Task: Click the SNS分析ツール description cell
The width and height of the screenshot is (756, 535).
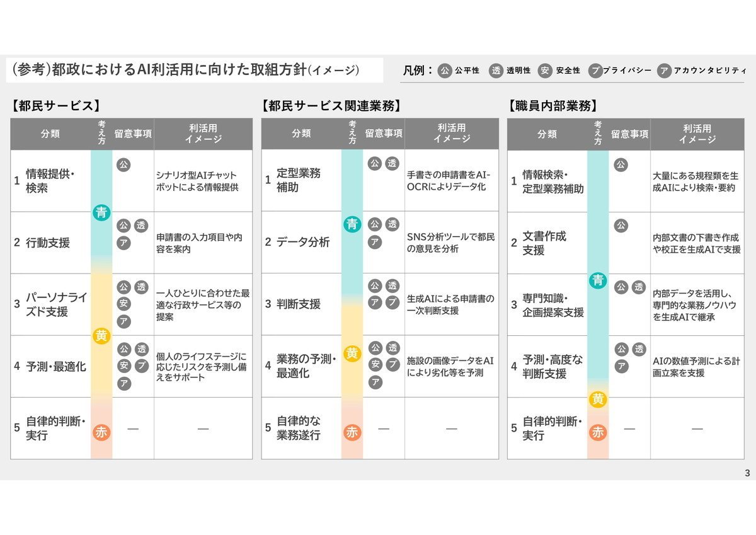Action: (451, 243)
